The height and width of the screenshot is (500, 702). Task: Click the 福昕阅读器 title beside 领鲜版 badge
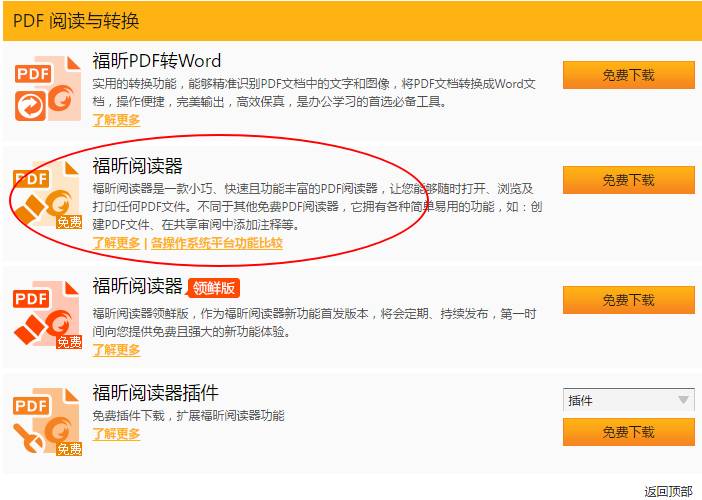coord(137,286)
